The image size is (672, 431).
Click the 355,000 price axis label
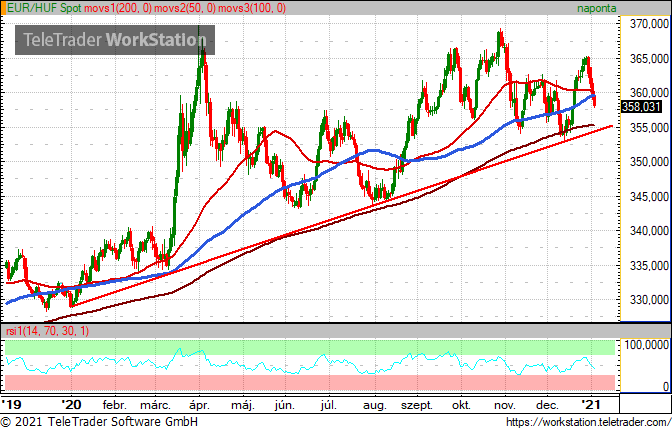click(649, 127)
